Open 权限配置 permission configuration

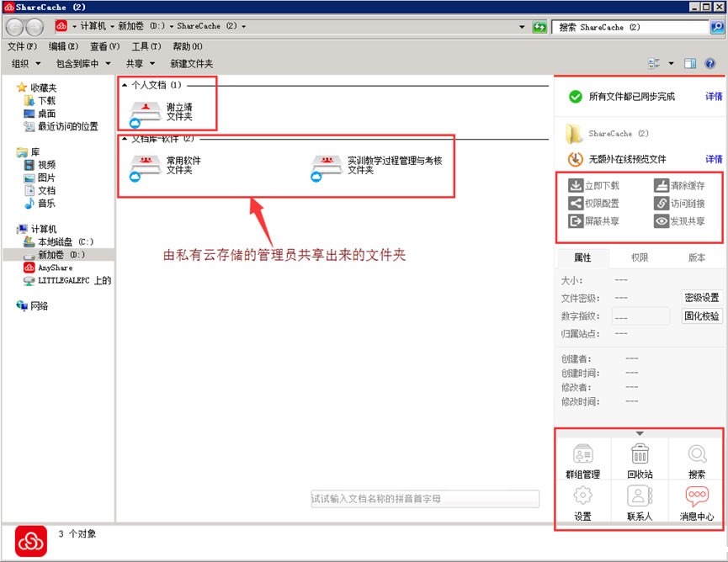[x=577, y=204]
